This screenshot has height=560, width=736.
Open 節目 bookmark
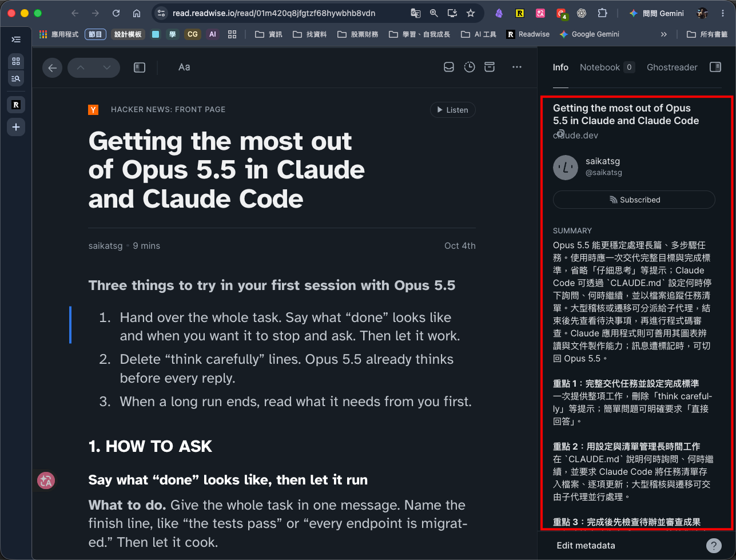[96, 34]
